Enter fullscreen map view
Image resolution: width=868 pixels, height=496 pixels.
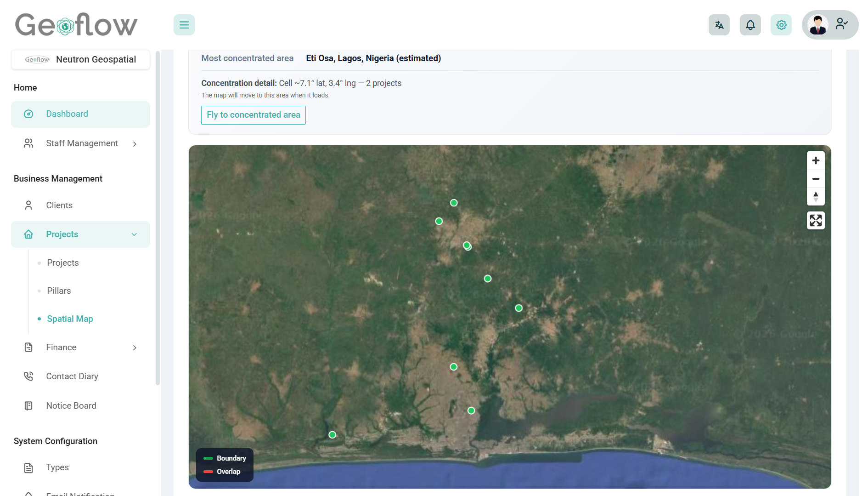click(816, 221)
